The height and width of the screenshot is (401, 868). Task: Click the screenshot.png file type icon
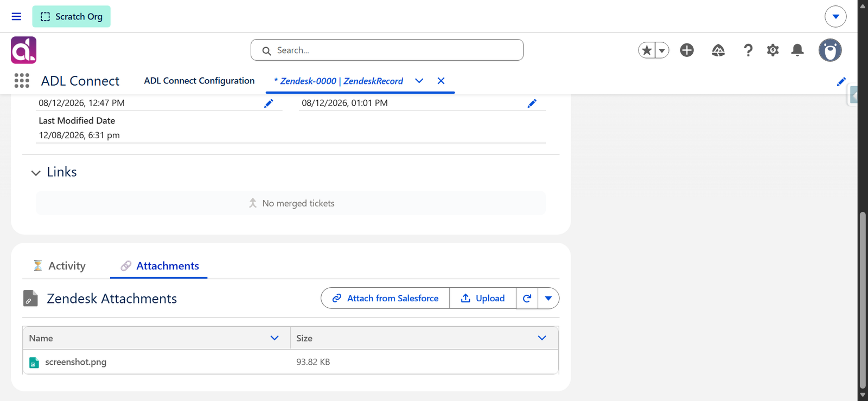[34, 363]
